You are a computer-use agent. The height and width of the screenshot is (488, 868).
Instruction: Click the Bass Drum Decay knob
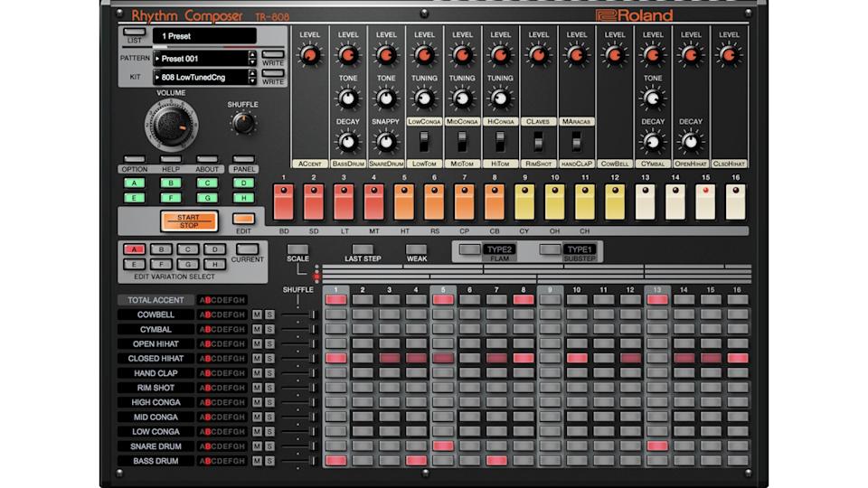348,142
